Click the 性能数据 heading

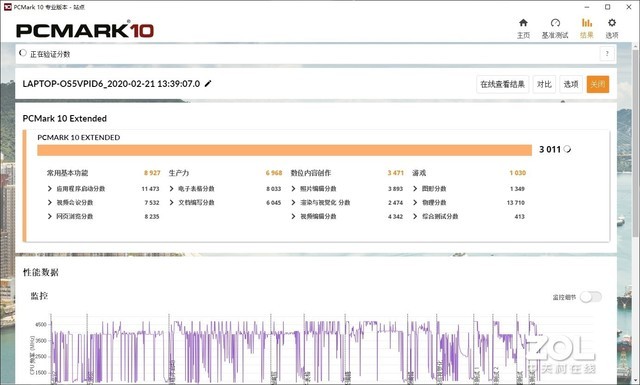[40, 272]
